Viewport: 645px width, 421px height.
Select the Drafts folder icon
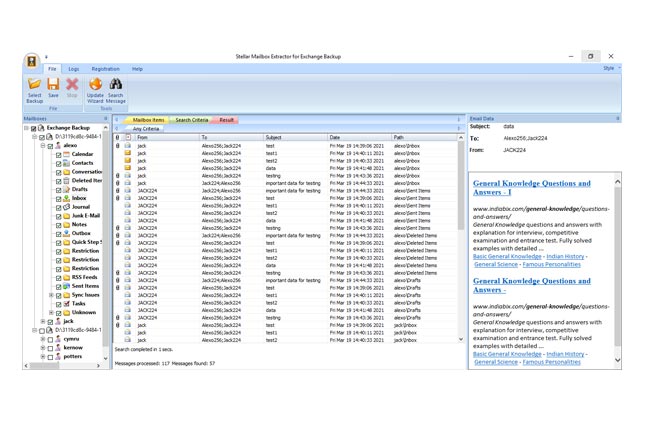point(66,189)
